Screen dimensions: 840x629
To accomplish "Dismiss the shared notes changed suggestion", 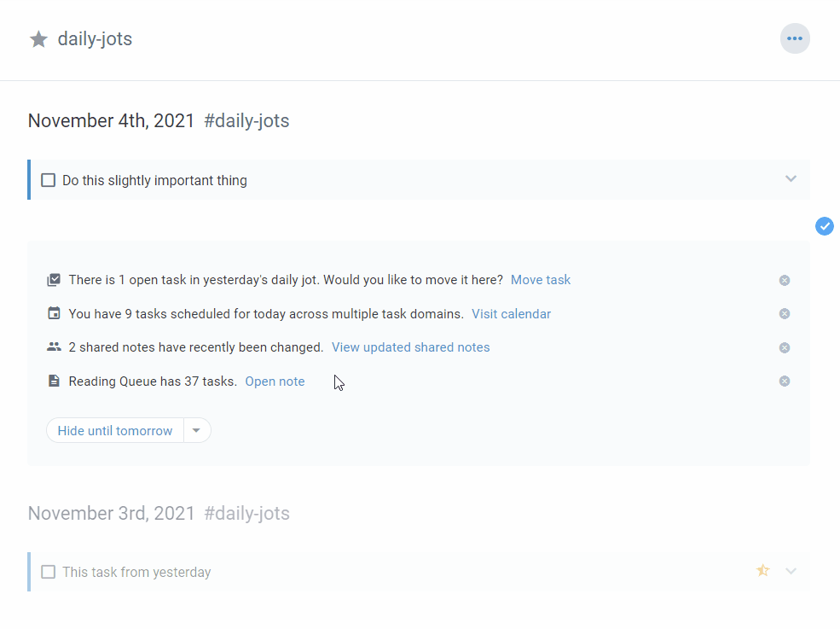I will coord(785,347).
